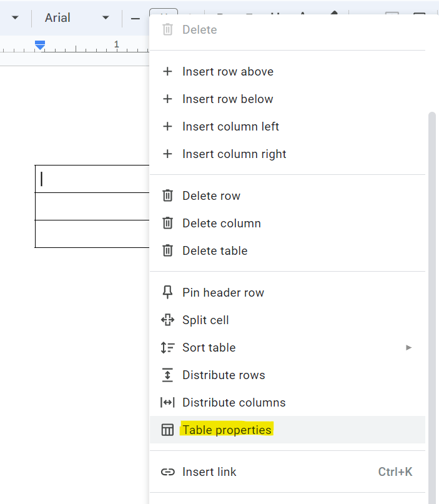The image size is (439, 504).
Task: Decrease font size with minus button
Action: [135, 18]
